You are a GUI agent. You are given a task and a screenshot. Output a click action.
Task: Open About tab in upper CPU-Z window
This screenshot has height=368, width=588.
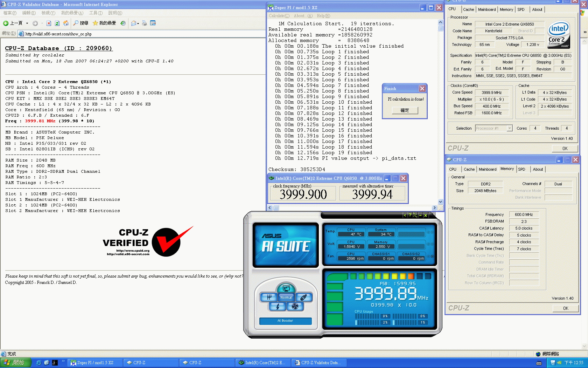pos(537,9)
